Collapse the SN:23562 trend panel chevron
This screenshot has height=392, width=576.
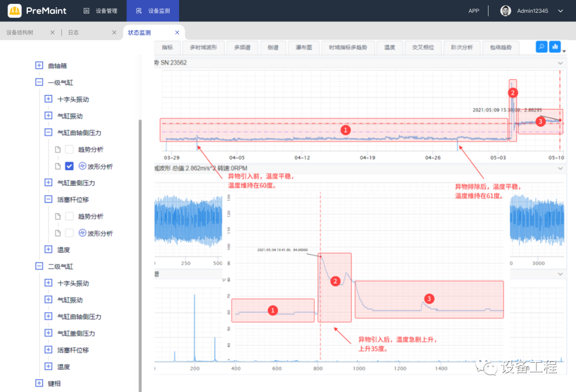(560, 63)
